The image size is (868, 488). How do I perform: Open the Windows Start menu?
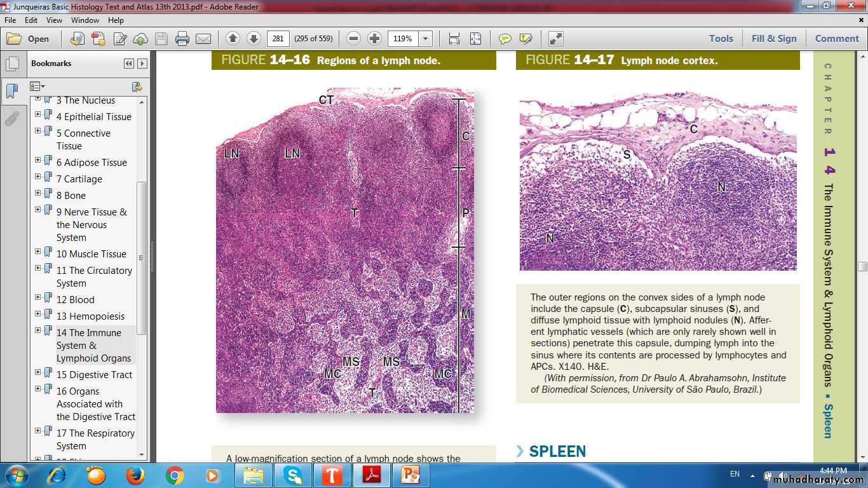pyautogui.click(x=16, y=475)
